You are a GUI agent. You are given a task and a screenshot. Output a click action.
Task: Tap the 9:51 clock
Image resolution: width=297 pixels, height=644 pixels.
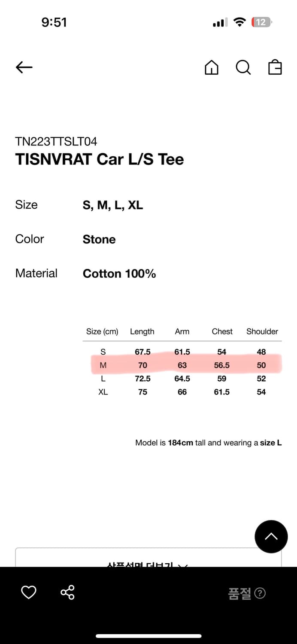[54, 22]
